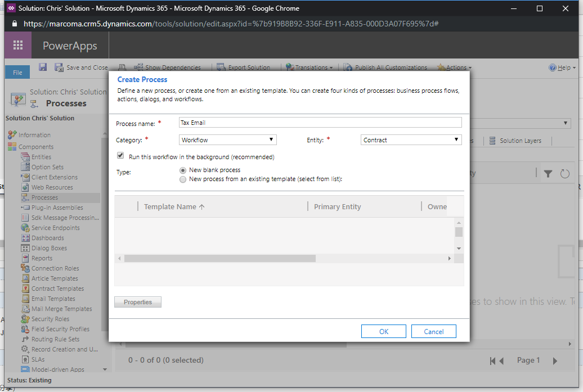Click Show Dependencies toolbar item
The width and height of the screenshot is (583, 392).
click(167, 67)
